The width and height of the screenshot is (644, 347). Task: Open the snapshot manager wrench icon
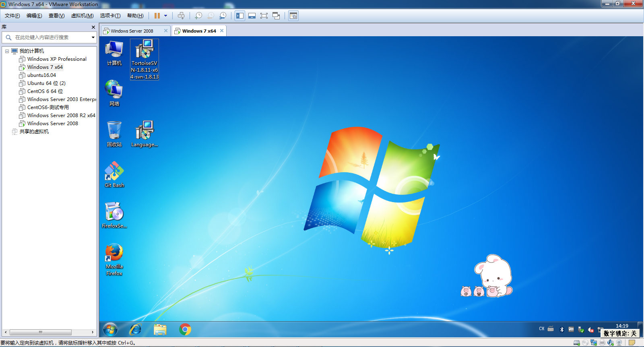click(x=223, y=16)
